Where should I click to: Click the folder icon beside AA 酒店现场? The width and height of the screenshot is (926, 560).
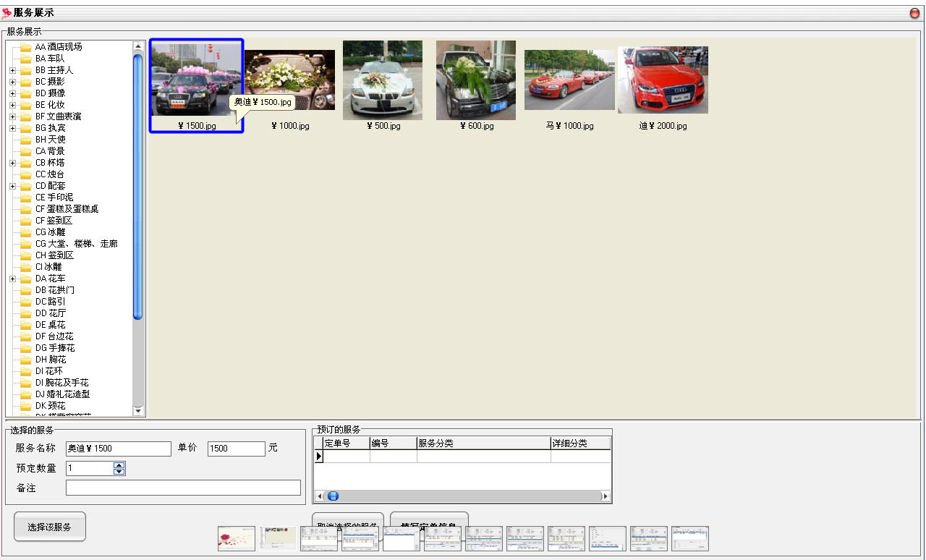[26, 47]
